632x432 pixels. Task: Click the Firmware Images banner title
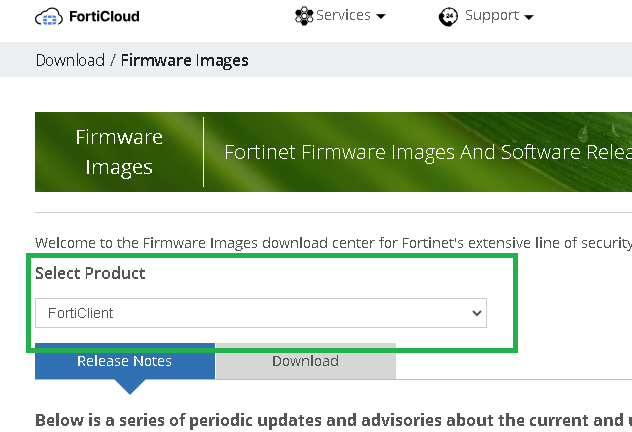click(119, 152)
